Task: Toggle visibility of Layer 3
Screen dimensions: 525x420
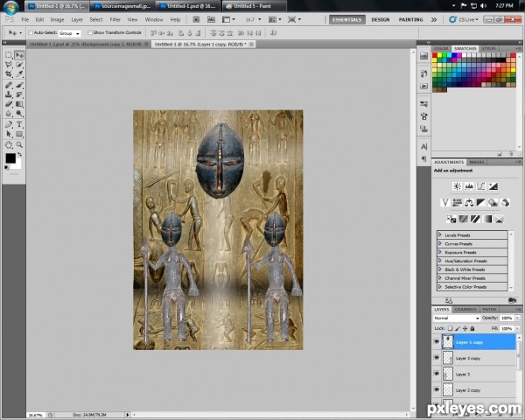Action: [x=437, y=374]
